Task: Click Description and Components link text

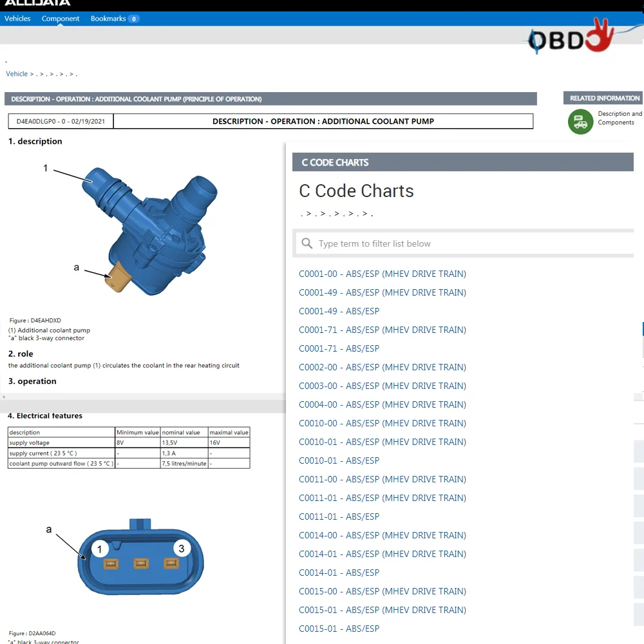Action: click(x=620, y=118)
